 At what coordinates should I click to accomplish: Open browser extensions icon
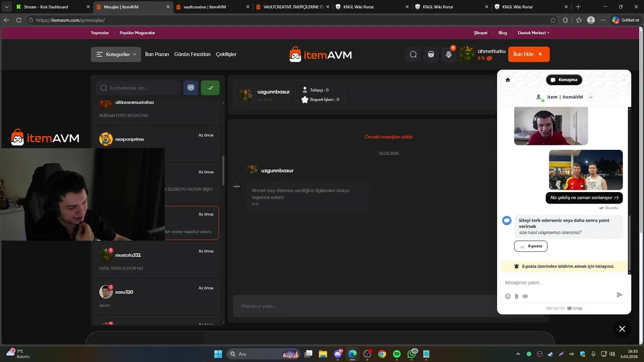566,20
